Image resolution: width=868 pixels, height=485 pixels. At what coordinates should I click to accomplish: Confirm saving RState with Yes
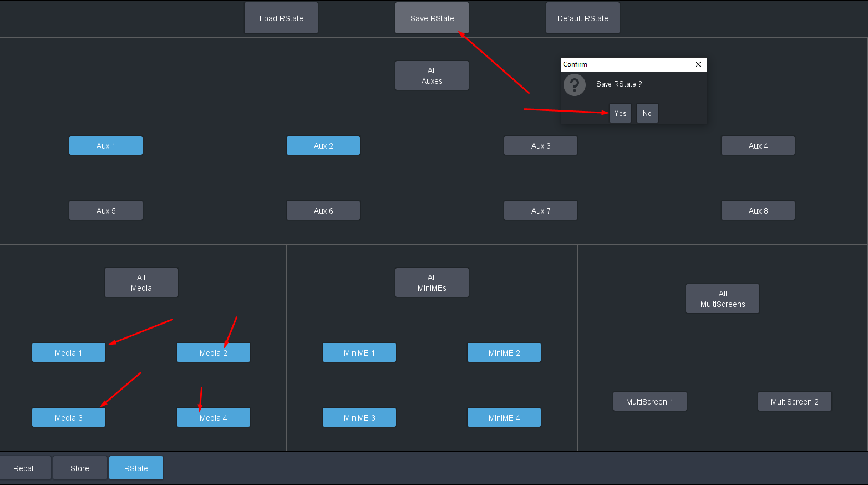(620, 113)
